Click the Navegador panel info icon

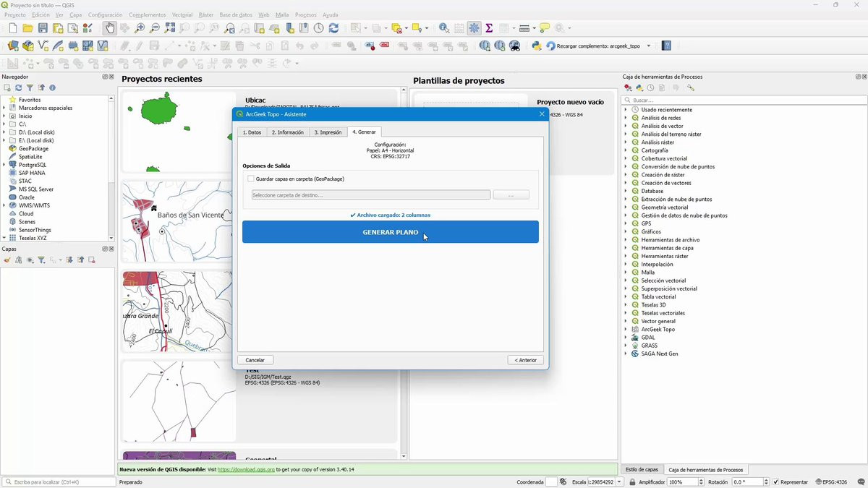[52, 87]
